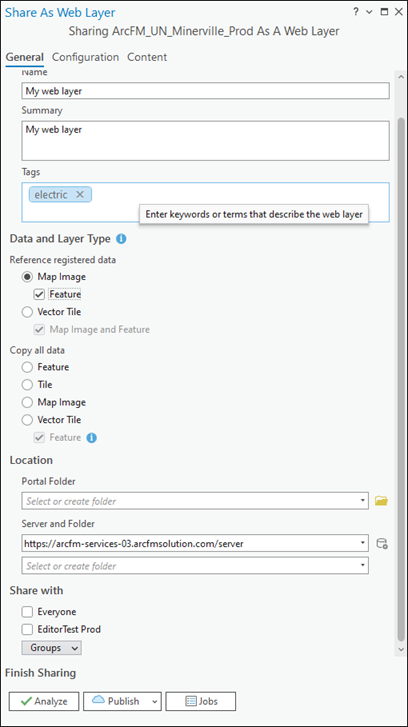Open the pane options chevron in title bar
The image size is (408, 727).
click(369, 13)
